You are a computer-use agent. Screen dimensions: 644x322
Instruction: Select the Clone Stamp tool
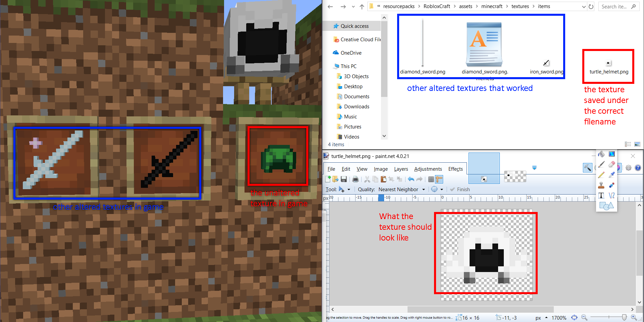[x=601, y=185]
